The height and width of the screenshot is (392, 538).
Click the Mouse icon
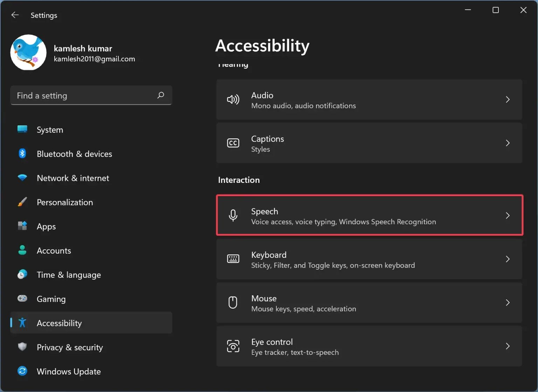coord(233,303)
